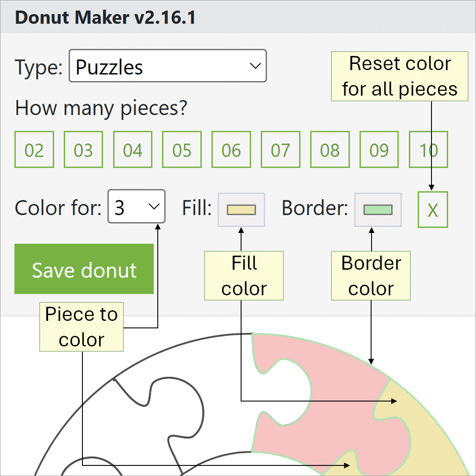Select 03 as the number of pieces
This screenshot has width=476, height=476.
point(83,150)
